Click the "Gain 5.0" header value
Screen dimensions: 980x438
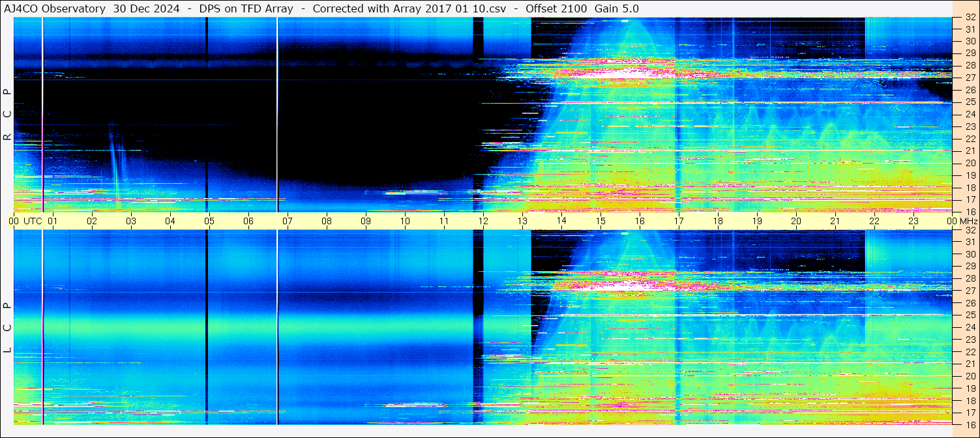(617, 8)
